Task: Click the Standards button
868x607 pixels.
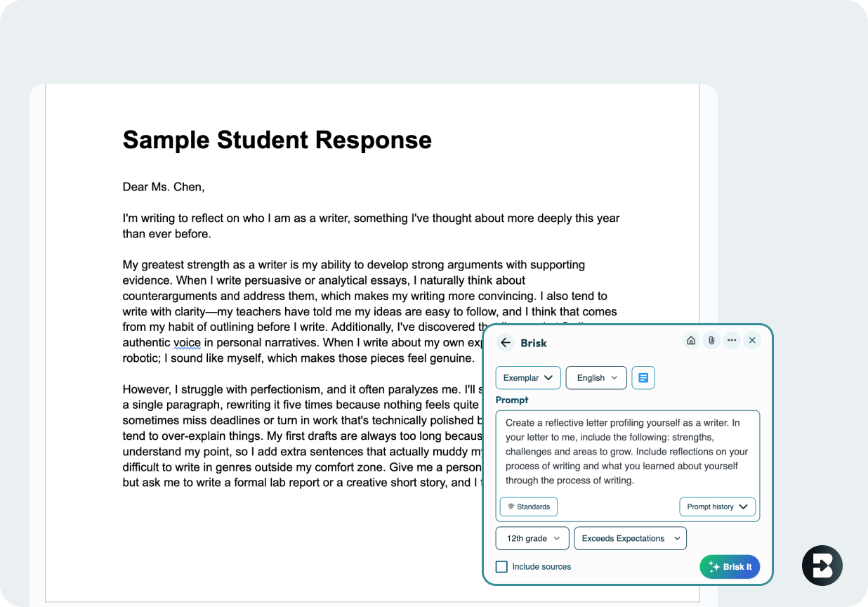Action: [x=529, y=507]
